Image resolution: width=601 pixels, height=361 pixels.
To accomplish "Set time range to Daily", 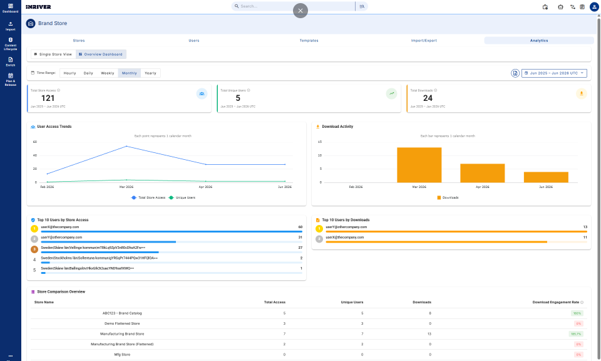I will click(89, 73).
